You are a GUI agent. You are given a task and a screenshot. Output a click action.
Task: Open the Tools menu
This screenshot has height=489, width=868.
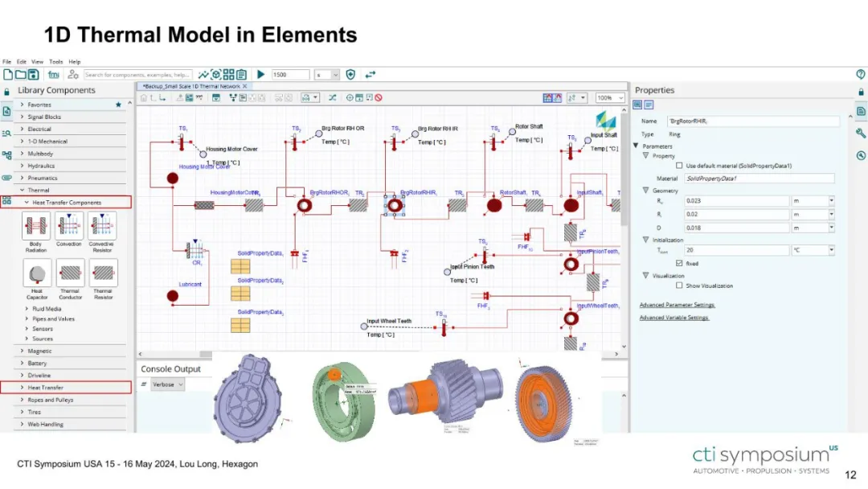56,61
